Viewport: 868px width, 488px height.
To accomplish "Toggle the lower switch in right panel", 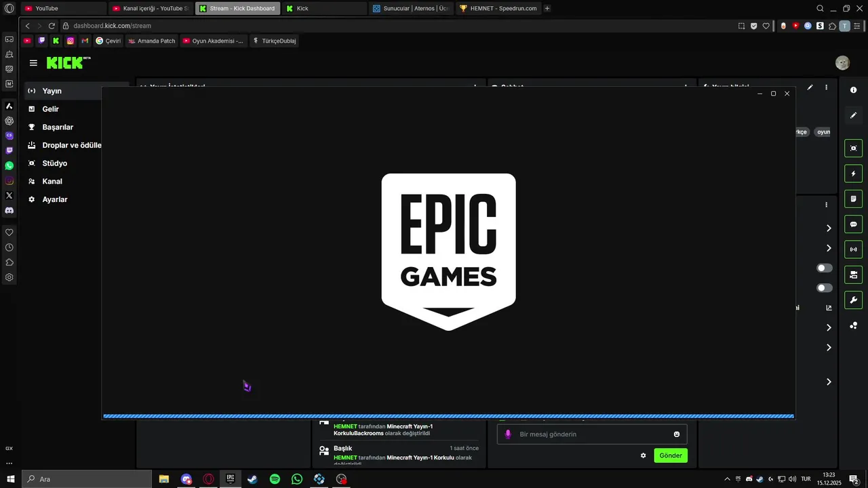I will point(824,288).
